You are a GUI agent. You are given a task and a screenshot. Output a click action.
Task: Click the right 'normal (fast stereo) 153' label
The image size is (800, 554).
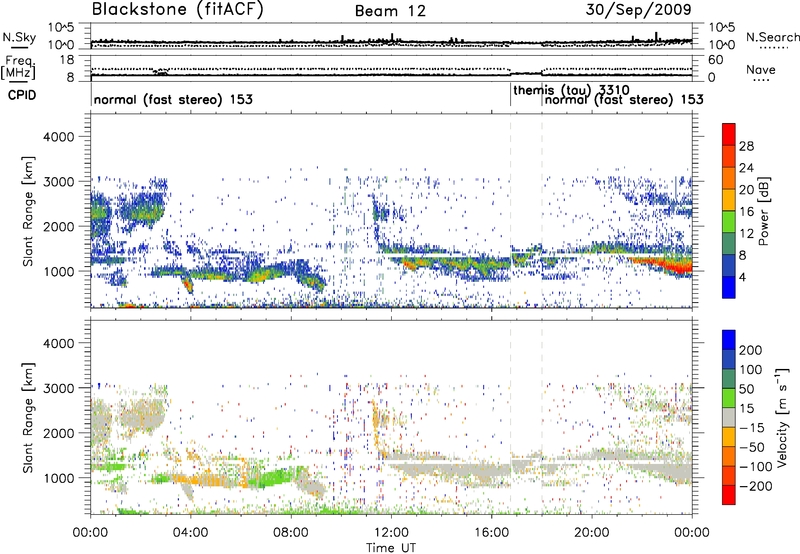pyautogui.click(x=624, y=99)
